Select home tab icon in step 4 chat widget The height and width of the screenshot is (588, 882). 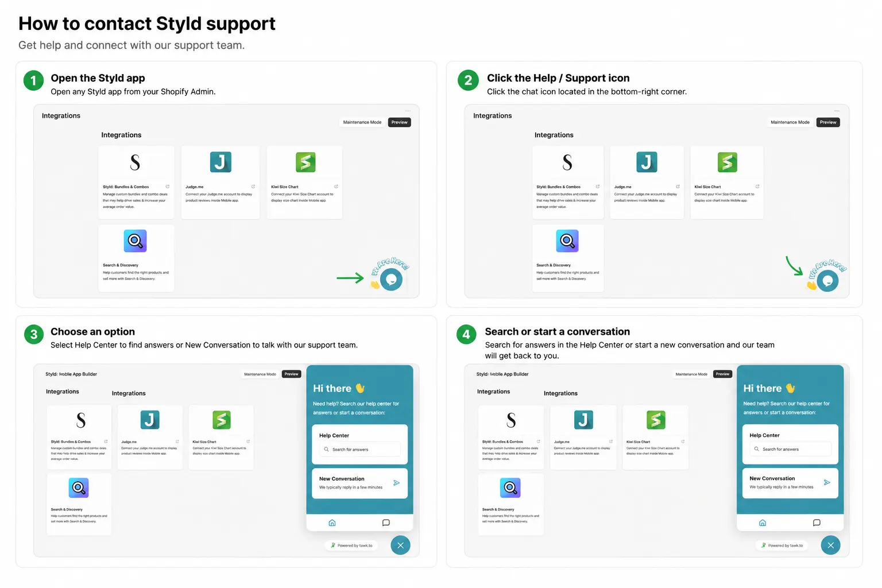tap(763, 523)
